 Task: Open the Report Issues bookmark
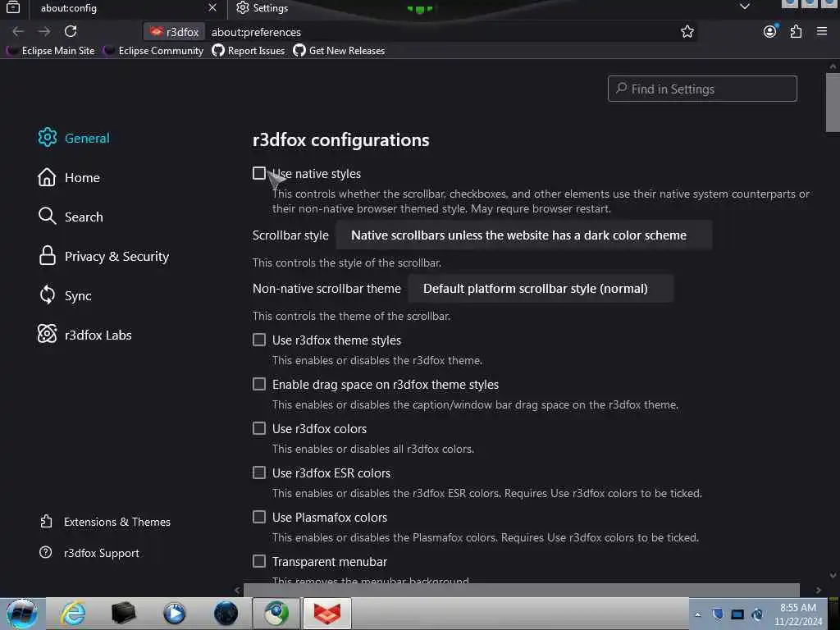coord(249,50)
